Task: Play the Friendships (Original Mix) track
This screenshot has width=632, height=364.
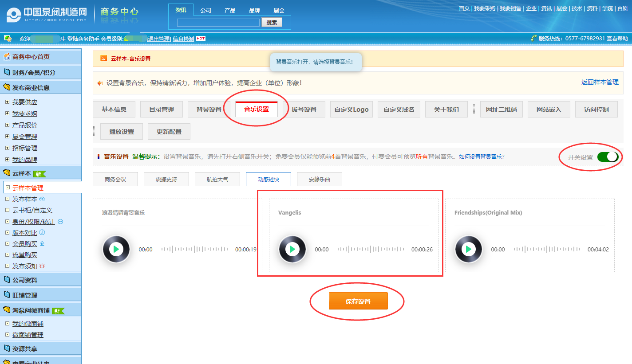Action: click(x=468, y=249)
